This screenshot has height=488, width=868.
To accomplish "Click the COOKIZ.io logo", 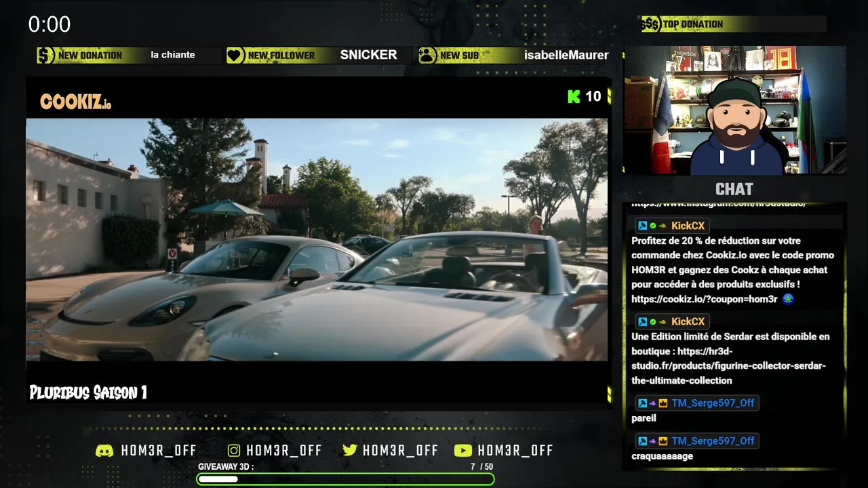I will pyautogui.click(x=76, y=102).
